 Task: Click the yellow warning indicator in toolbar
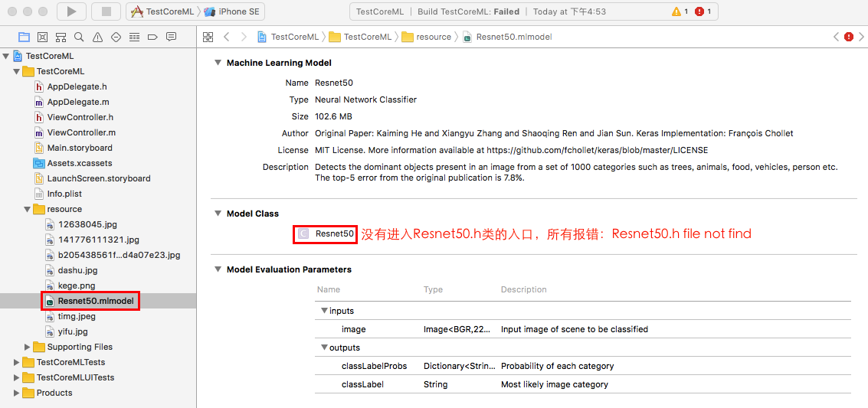tap(680, 11)
